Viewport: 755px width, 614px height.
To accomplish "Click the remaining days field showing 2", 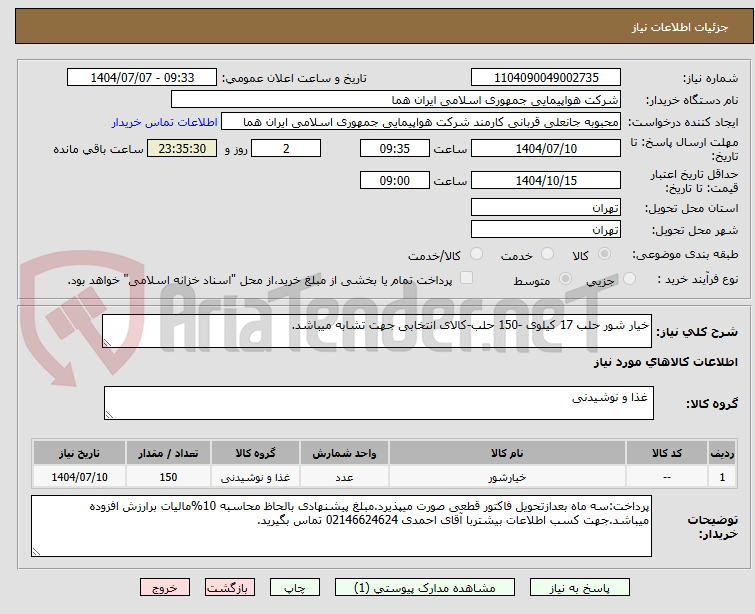I will coord(286,148).
